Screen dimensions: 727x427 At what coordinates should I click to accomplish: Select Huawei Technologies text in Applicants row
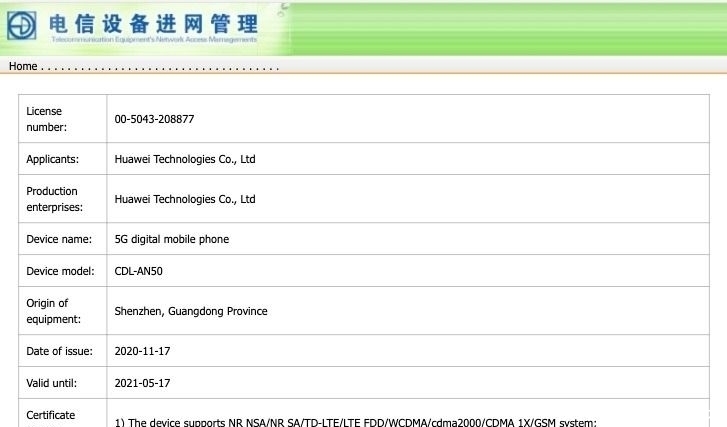click(x=185, y=159)
